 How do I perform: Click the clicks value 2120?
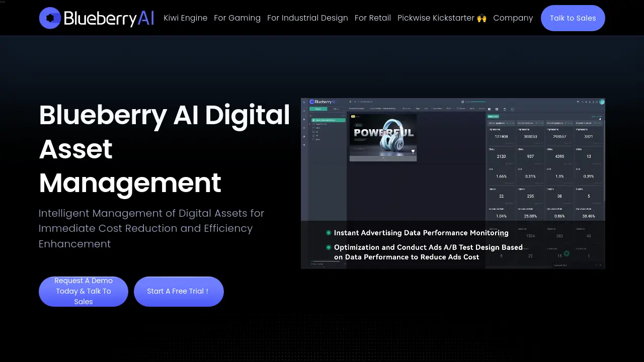pyautogui.click(x=501, y=156)
